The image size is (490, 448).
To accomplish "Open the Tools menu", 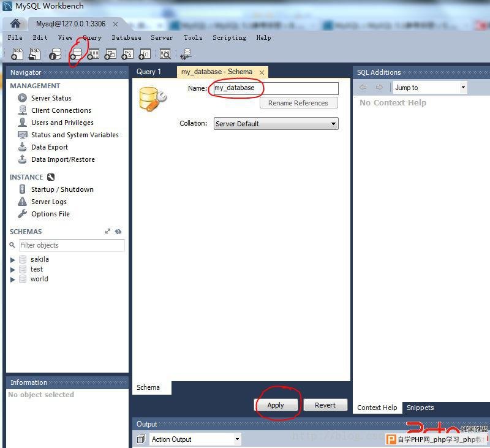I will 193,37.
